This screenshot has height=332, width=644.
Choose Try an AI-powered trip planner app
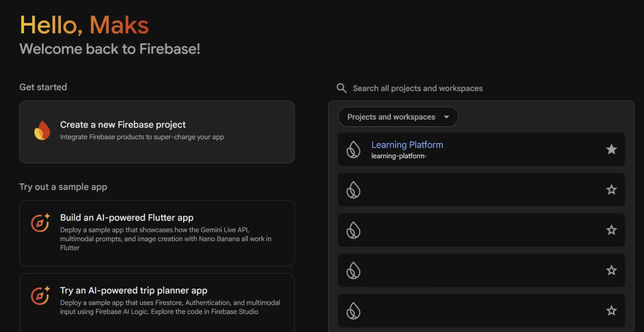(x=157, y=300)
